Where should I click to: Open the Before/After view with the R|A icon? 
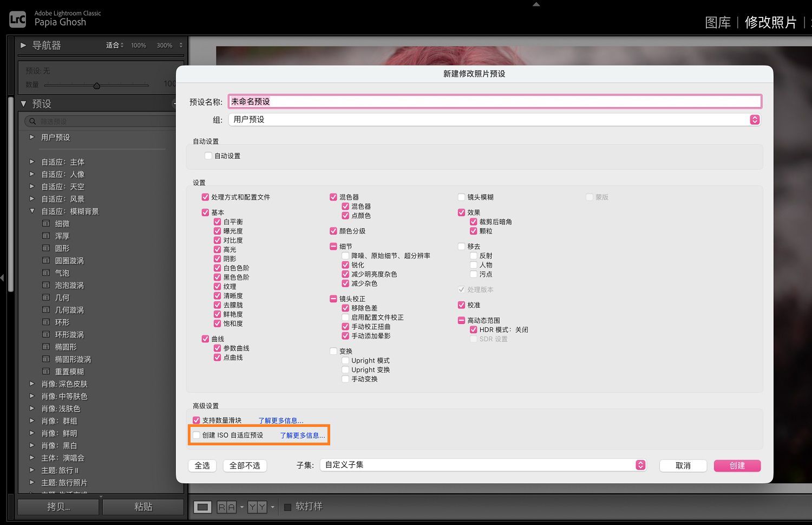pos(227,507)
